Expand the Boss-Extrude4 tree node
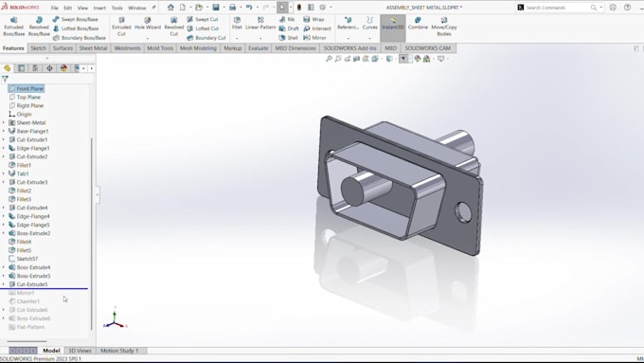 pyautogui.click(x=4, y=267)
